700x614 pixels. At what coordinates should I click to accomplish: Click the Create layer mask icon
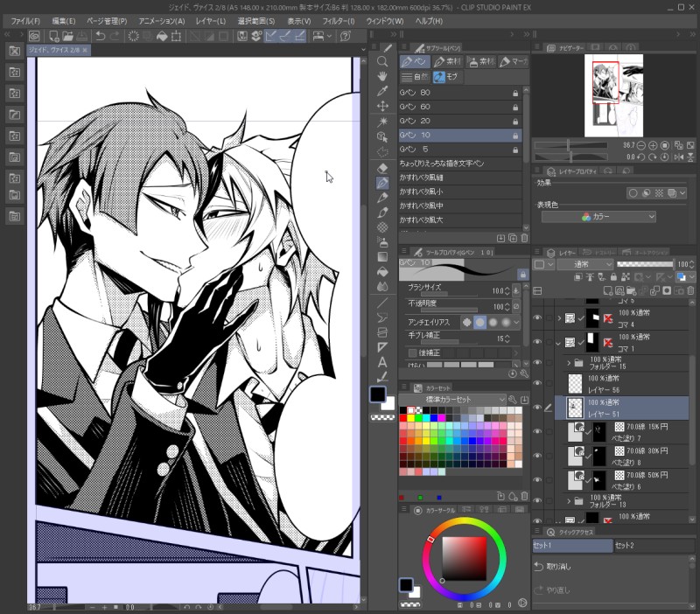tap(667, 291)
